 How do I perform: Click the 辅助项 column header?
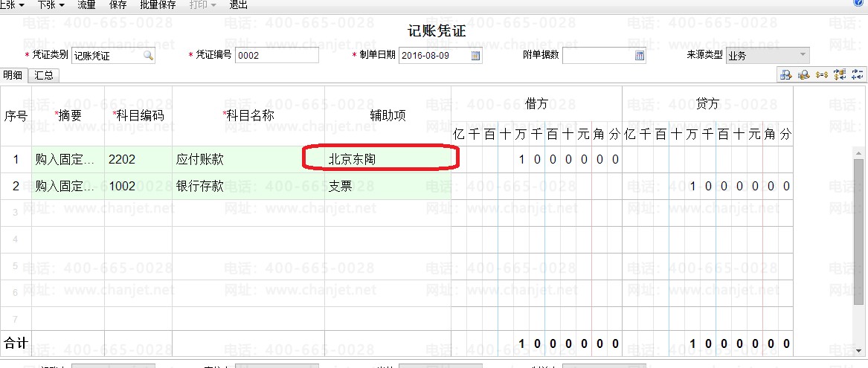(388, 115)
